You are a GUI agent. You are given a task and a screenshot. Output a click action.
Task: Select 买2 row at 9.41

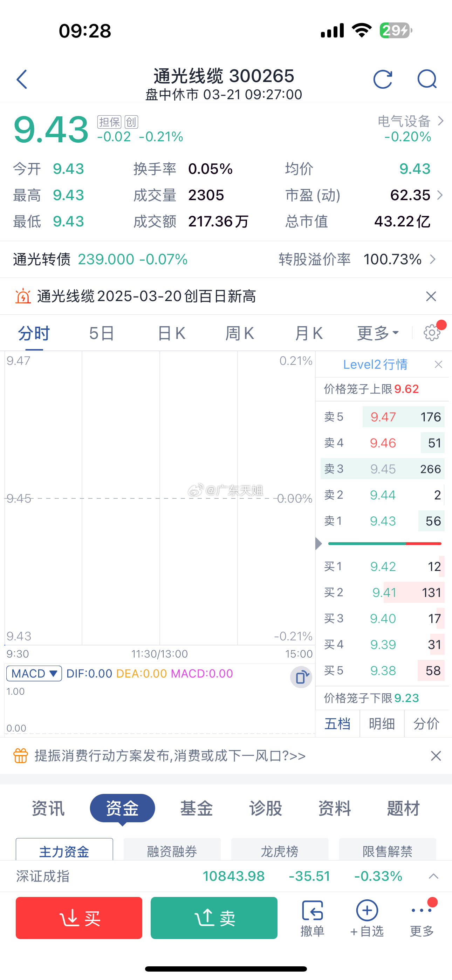click(382, 592)
